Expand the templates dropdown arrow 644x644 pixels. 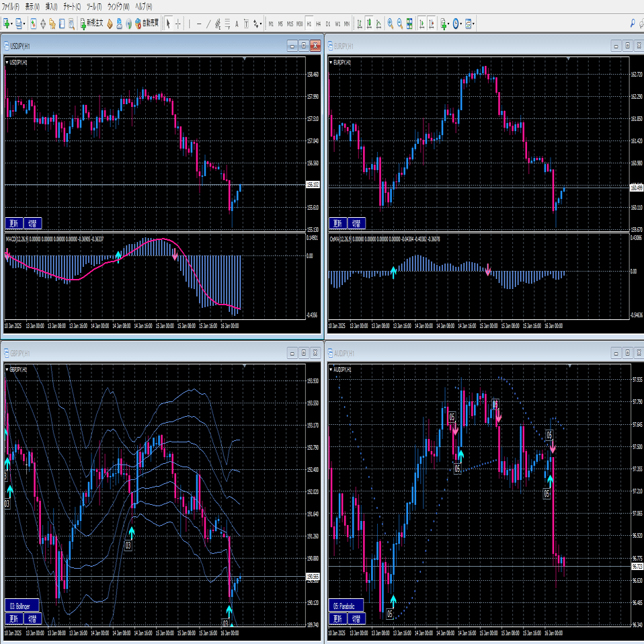pyautogui.click(x=473, y=24)
